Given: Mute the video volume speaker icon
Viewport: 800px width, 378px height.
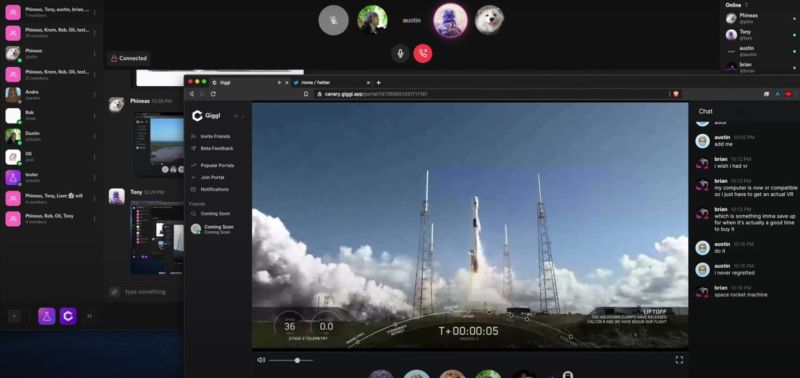Looking at the screenshot, I should click(261, 360).
